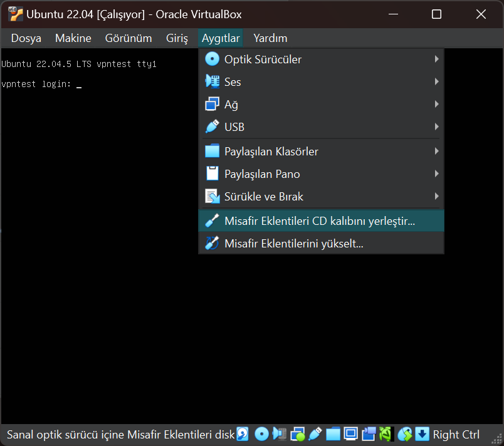Click the display indicator in status bar
This screenshot has height=446, width=504.
click(350, 434)
